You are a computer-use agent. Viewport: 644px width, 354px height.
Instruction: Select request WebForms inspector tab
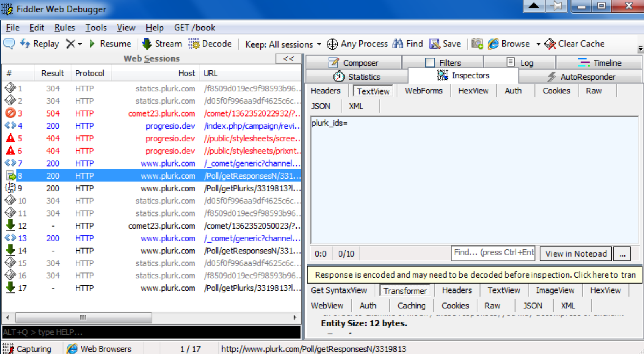(423, 91)
